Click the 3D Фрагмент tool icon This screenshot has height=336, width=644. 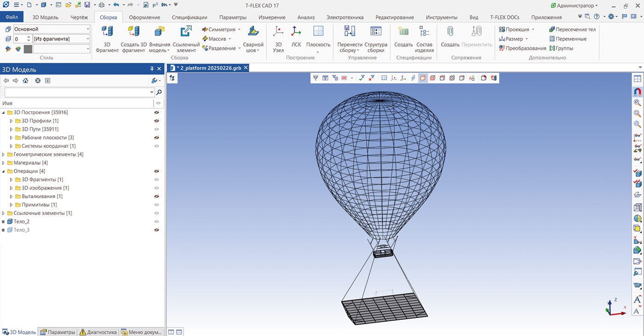[107, 32]
